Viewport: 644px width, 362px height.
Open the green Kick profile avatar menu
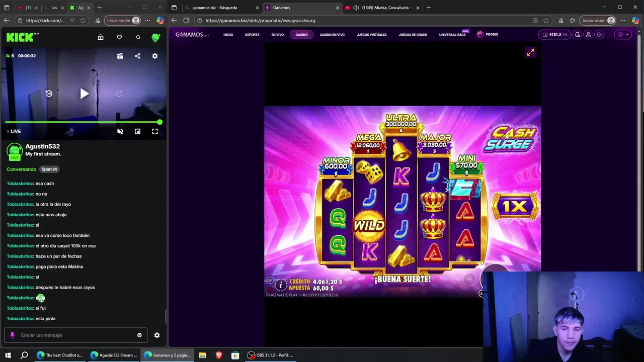click(x=156, y=37)
